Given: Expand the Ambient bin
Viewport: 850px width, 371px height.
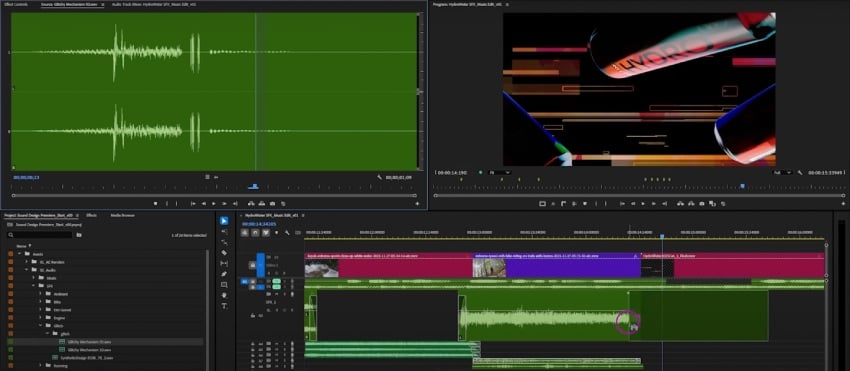Looking at the screenshot, I should (40, 294).
